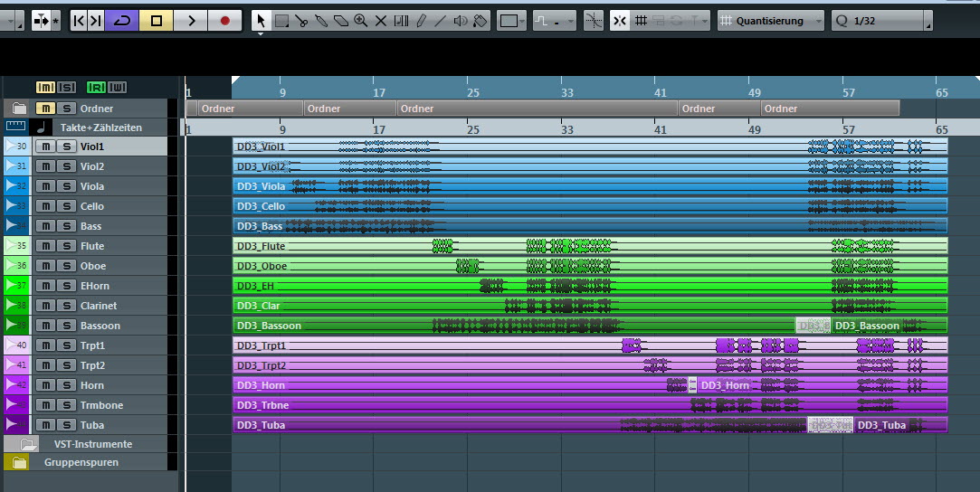980x492 pixels.
Task: Toggle the Cycle loop button
Action: point(122,21)
